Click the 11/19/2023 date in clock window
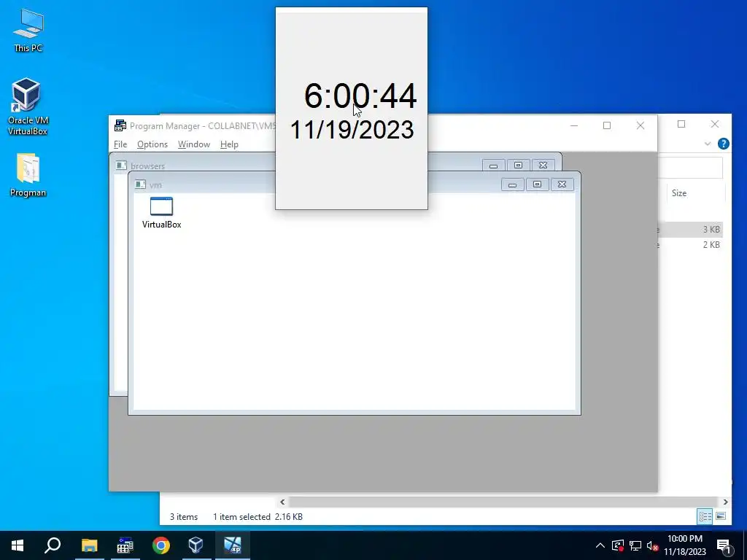The height and width of the screenshot is (560, 747). pyautogui.click(x=352, y=130)
